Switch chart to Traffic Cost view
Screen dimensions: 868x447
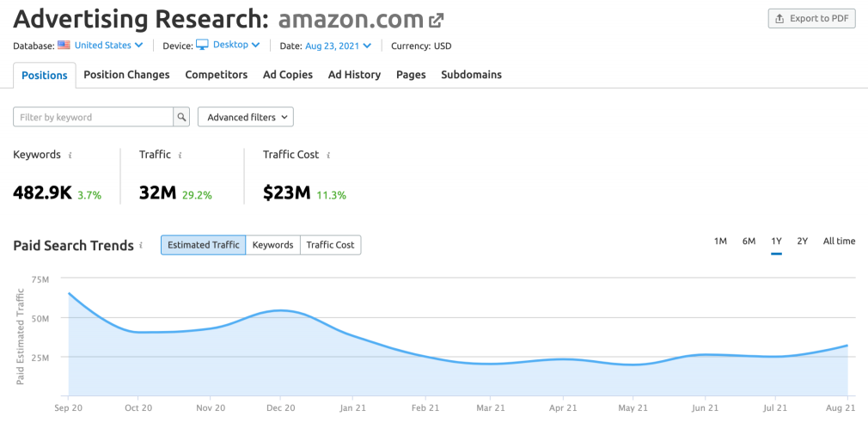click(x=331, y=245)
